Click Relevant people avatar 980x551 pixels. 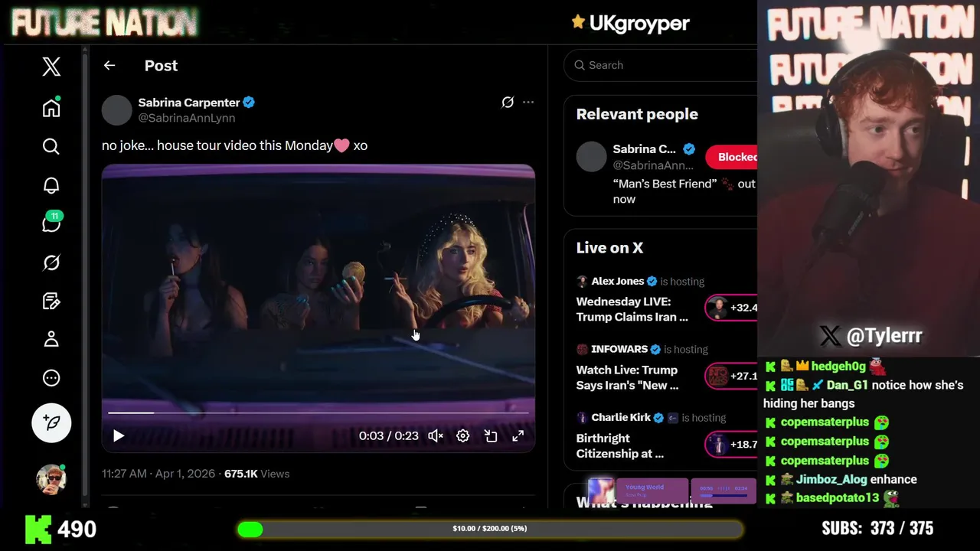[591, 157]
